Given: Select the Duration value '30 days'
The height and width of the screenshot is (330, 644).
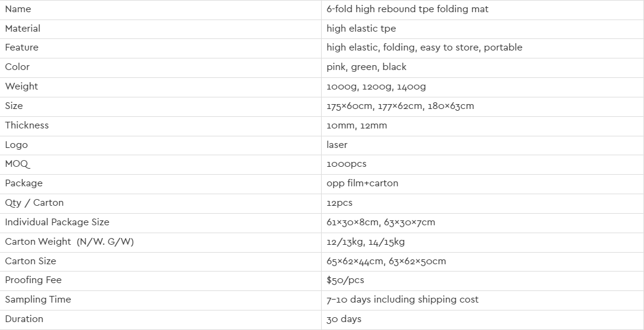Looking at the screenshot, I should tap(344, 319).
